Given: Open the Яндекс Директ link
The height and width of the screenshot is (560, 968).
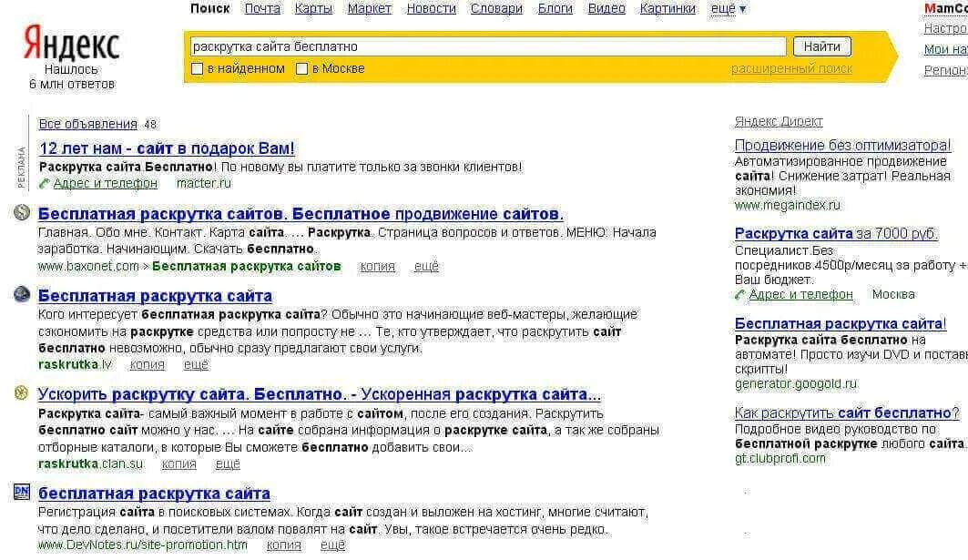Looking at the screenshot, I should click(x=779, y=122).
